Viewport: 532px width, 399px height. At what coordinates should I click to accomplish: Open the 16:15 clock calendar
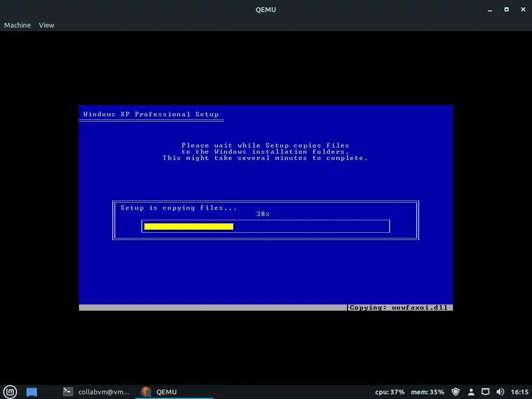pos(520,392)
